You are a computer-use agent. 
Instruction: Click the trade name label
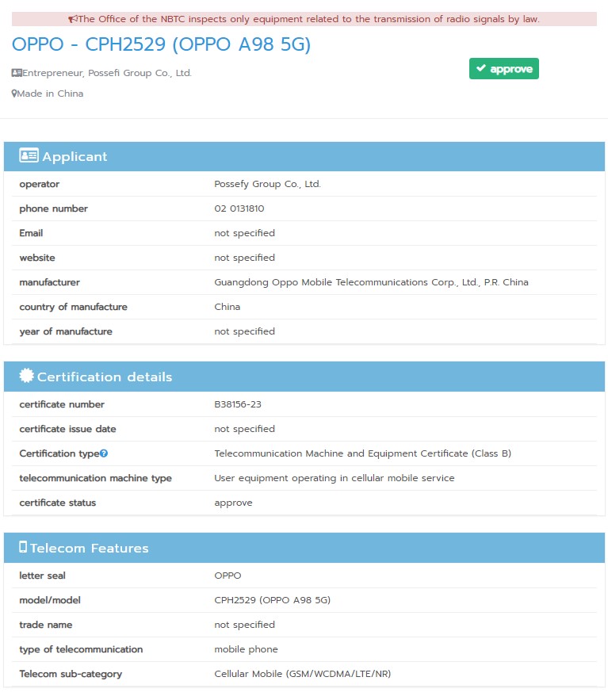(x=45, y=625)
